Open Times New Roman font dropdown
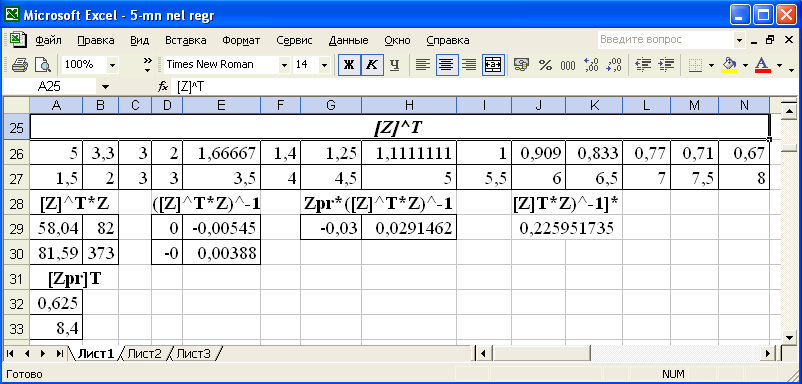 [284, 65]
